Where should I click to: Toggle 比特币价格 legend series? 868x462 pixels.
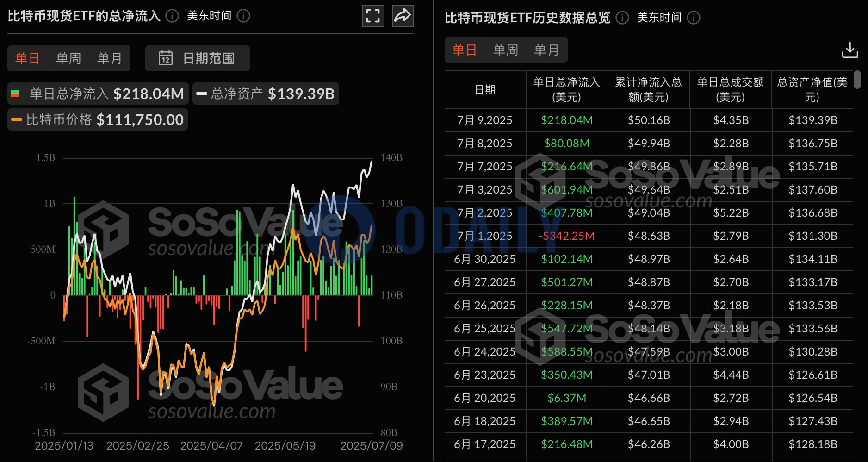(98, 119)
